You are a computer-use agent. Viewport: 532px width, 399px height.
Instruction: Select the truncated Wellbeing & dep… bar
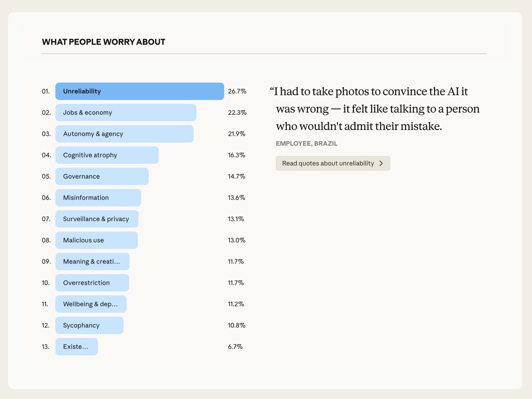(91, 304)
